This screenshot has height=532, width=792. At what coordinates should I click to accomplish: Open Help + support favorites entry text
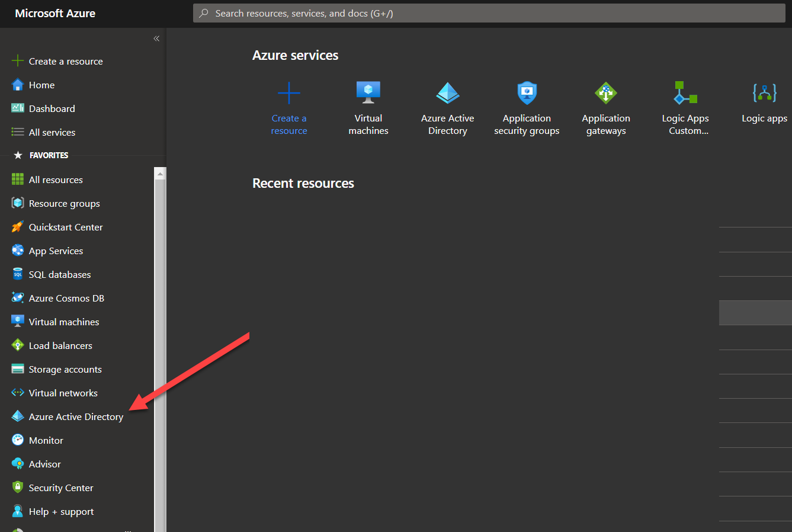pos(62,511)
